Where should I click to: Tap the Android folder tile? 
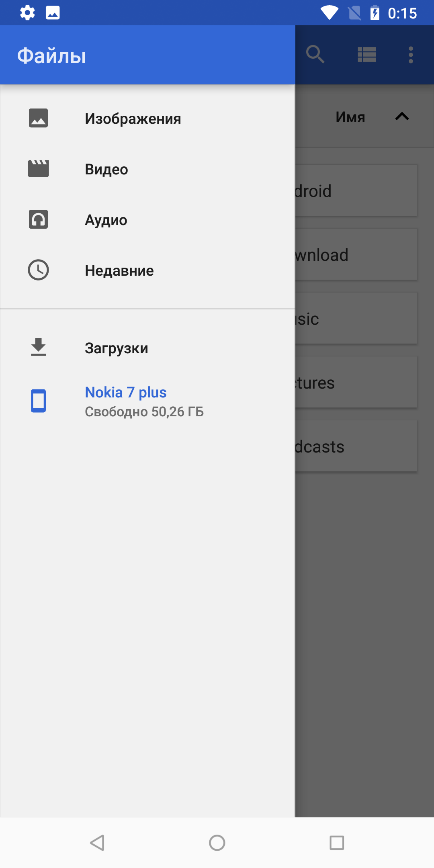pyautogui.click(x=356, y=190)
